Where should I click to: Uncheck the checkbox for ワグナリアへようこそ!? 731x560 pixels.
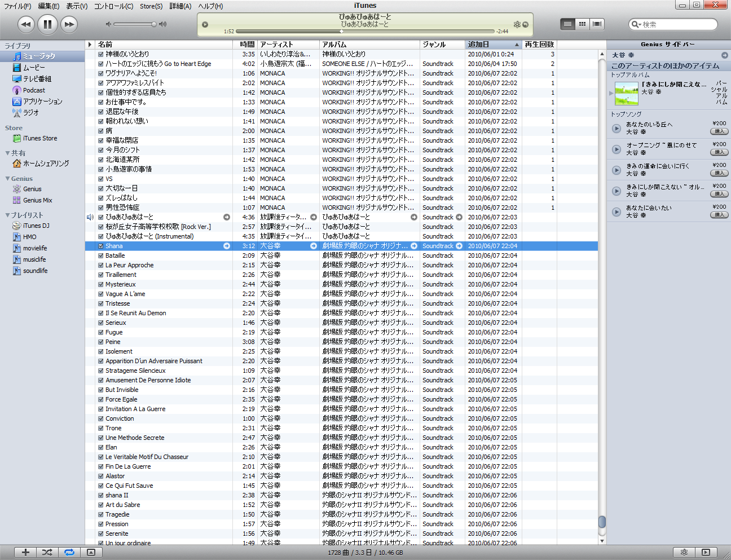point(100,73)
